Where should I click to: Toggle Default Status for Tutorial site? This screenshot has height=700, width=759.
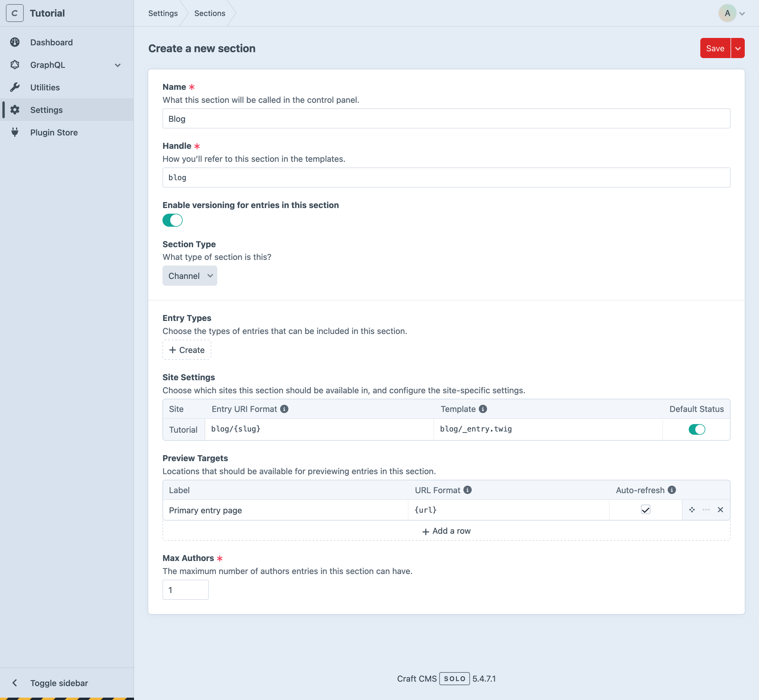(x=698, y=430)
